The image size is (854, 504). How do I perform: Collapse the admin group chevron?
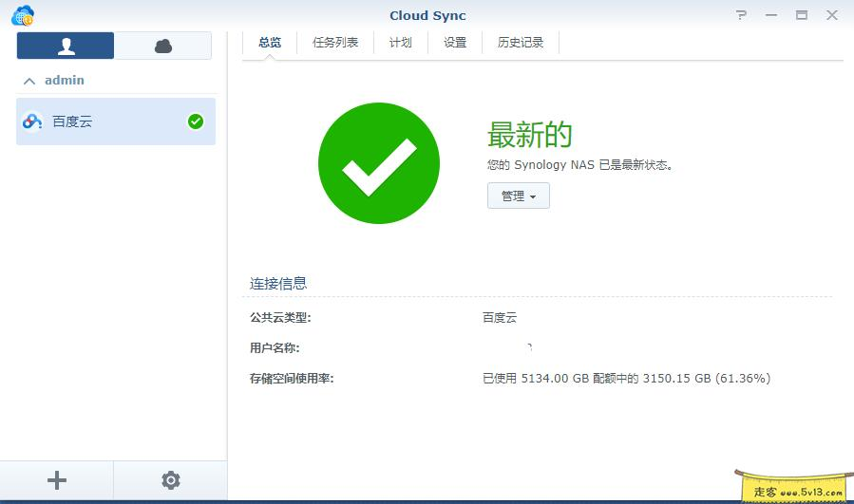click(29, 82)
